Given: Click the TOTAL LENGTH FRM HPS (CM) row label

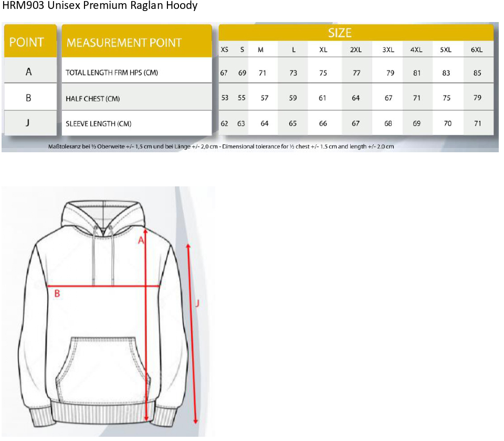Looking at the screenshot, I should pyautogui.click(x=111, y=73).
